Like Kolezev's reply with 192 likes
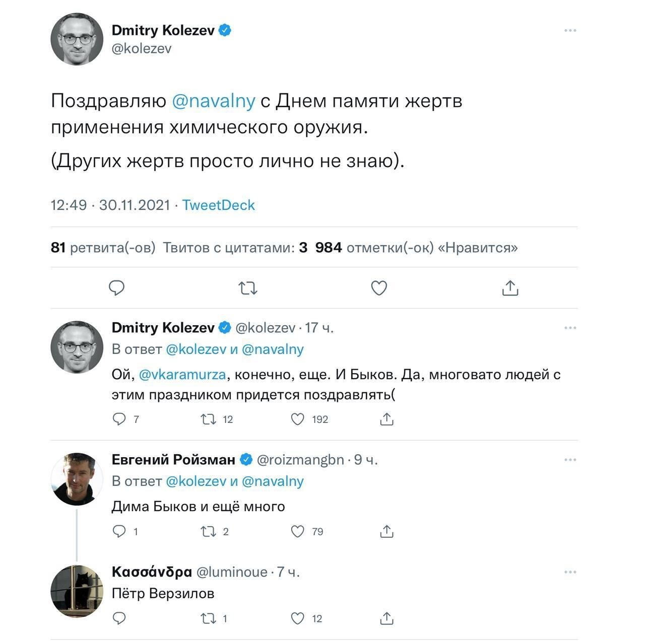 [x=298, y=419]
